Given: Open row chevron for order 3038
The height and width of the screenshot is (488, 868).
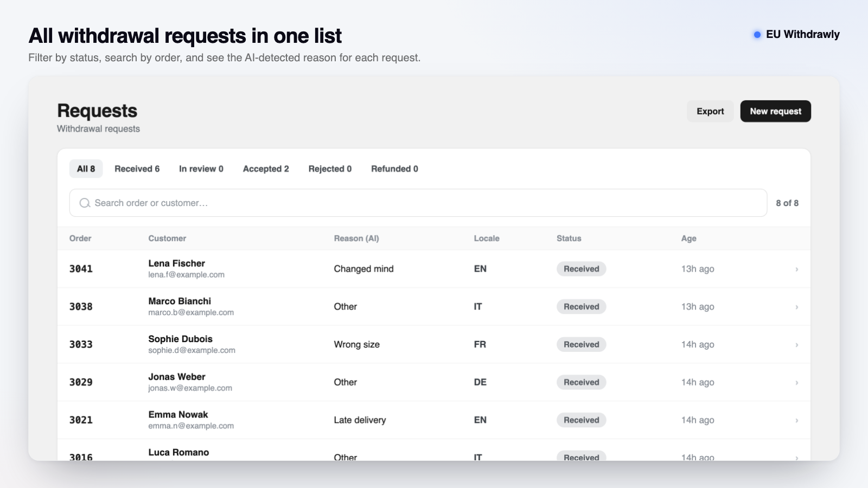Looking at the screenshot, I should pos(796,307).
